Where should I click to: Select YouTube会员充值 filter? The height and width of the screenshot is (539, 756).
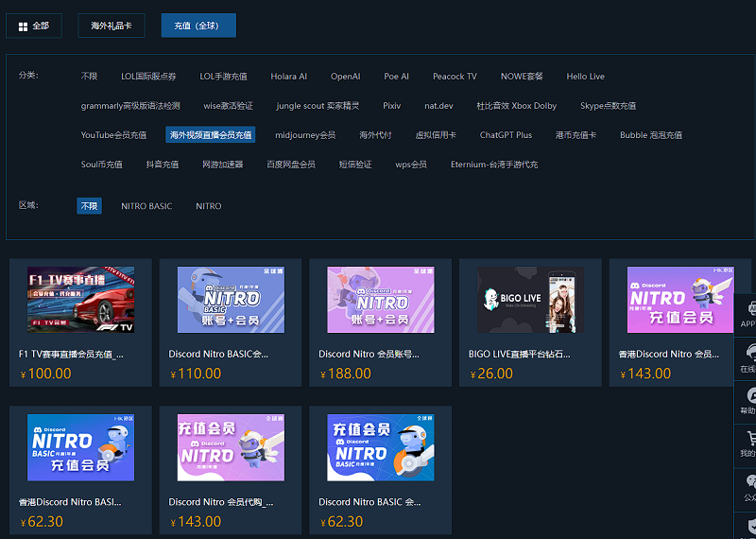[113, 135]
